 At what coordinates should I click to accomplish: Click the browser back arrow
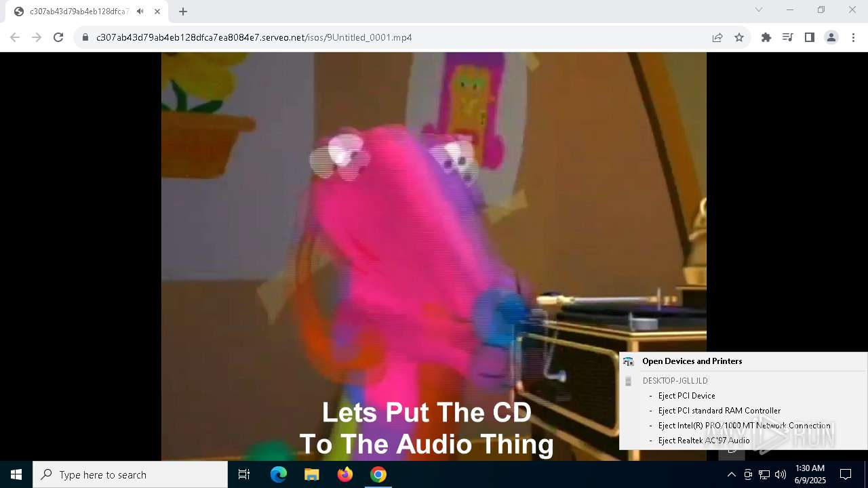(x=15, y=37)
